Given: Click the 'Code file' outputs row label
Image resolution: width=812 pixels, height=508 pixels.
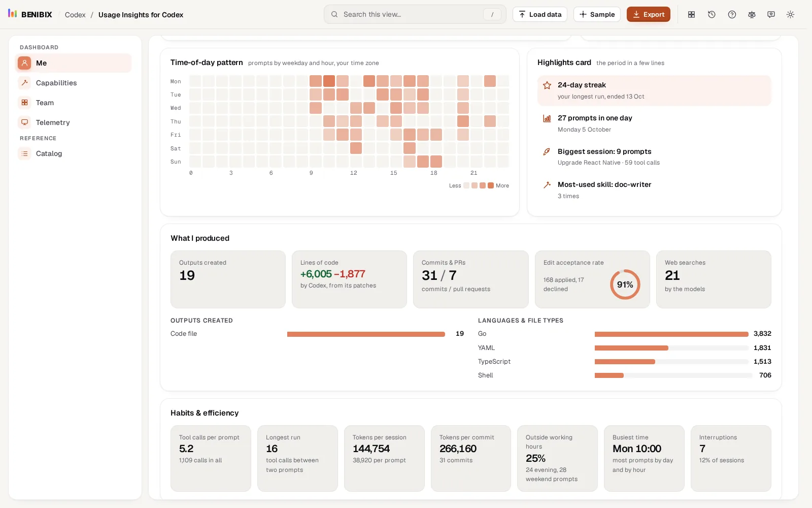Looking at the screenshot, I should 184,334.
